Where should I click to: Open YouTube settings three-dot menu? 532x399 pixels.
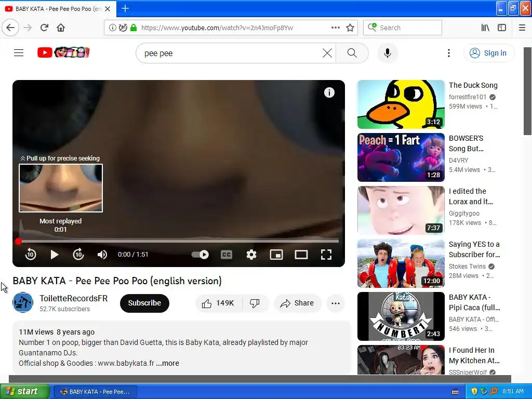(x=448, y=53)
